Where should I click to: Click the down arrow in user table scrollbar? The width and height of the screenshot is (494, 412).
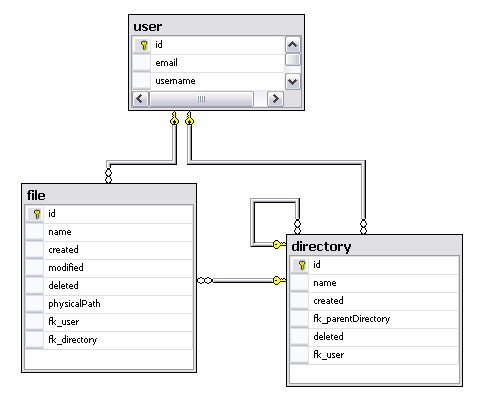tap(293, 81)
